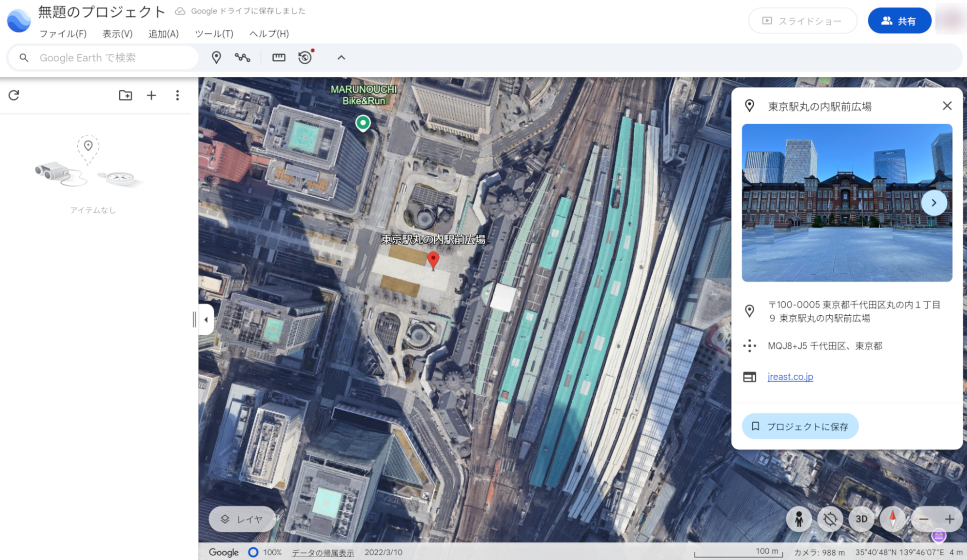The image size is (967, 560).
Task: Open the ヘルプ(H) menu
Action: tap(269, 34)
